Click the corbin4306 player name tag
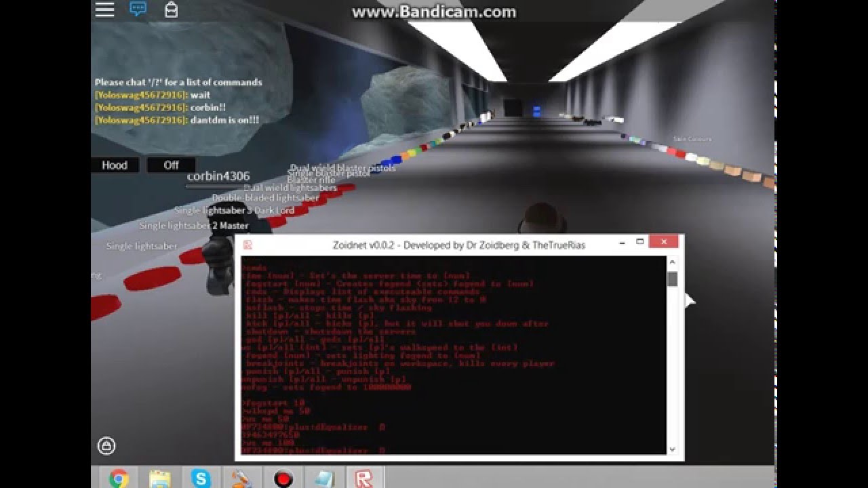868x488 pixels. tap(218, 176)
